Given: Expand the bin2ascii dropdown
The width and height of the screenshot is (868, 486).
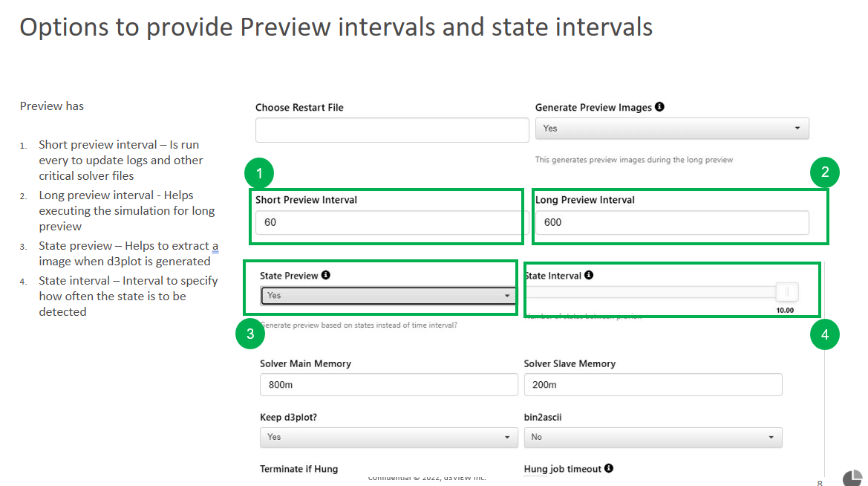Looking at the screenshot, I should (x=653, y=437).
